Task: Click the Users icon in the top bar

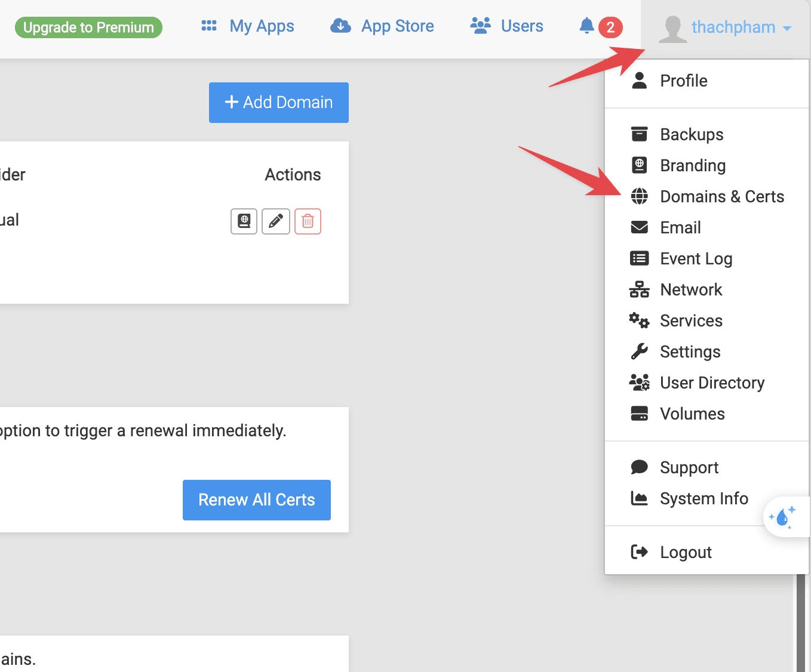Action: point(479,25)
